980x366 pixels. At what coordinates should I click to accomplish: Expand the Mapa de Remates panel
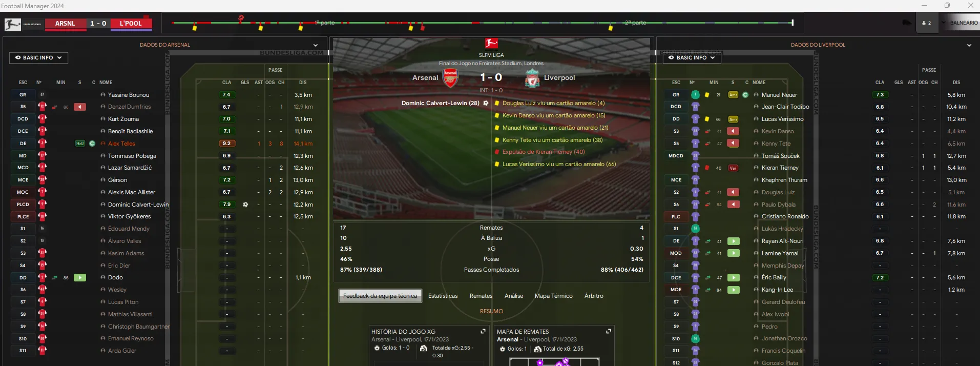click(608, 332)
